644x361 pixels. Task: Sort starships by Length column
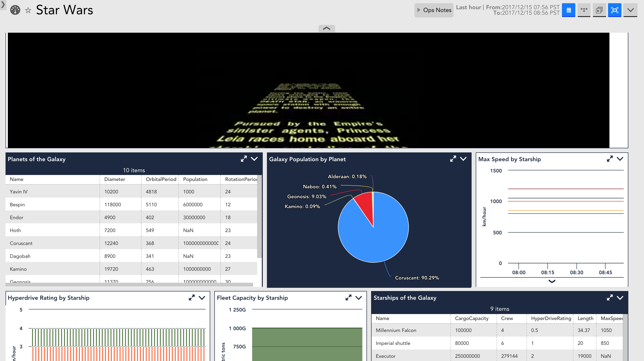click(585, 318)
